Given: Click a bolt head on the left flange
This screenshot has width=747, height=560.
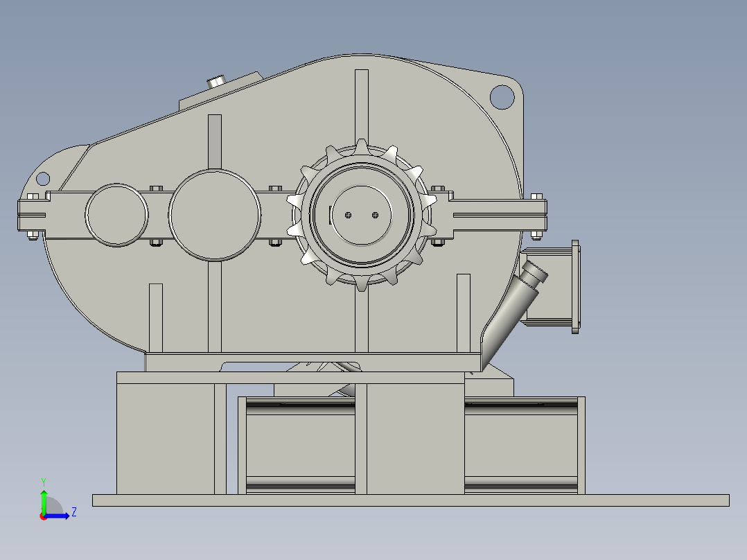Looking at the screenshot, I should click(x=33, y=196).
